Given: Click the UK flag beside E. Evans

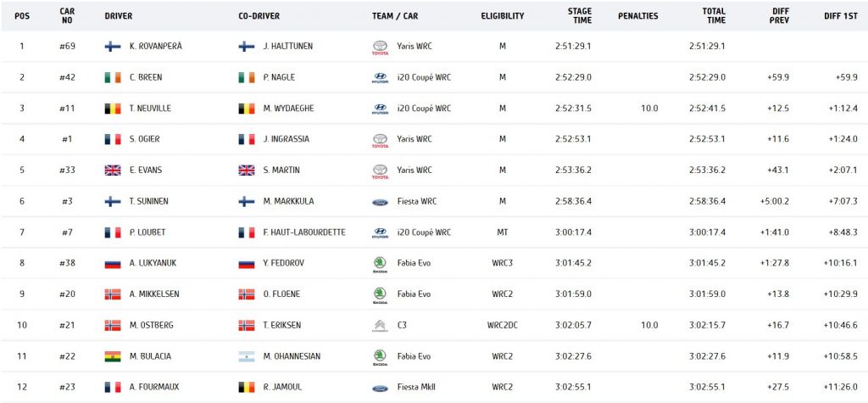Looking at the screenshot, I should point(113,171).
